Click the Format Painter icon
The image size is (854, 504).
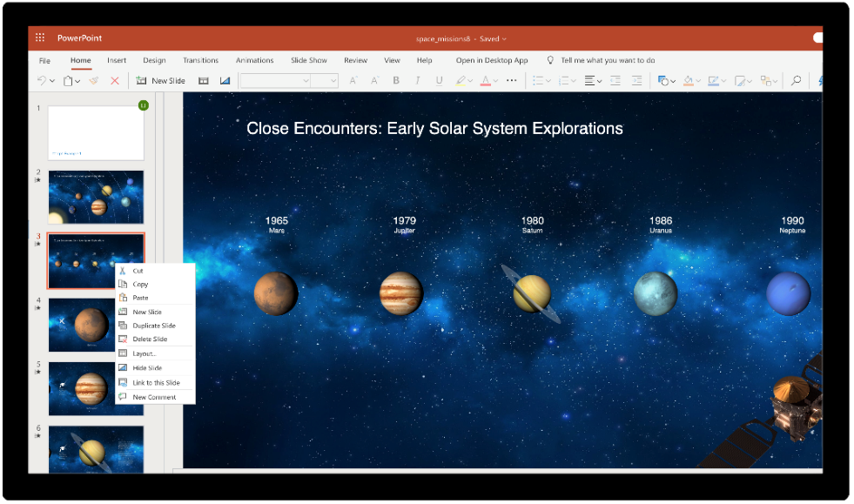click(93, 80)
